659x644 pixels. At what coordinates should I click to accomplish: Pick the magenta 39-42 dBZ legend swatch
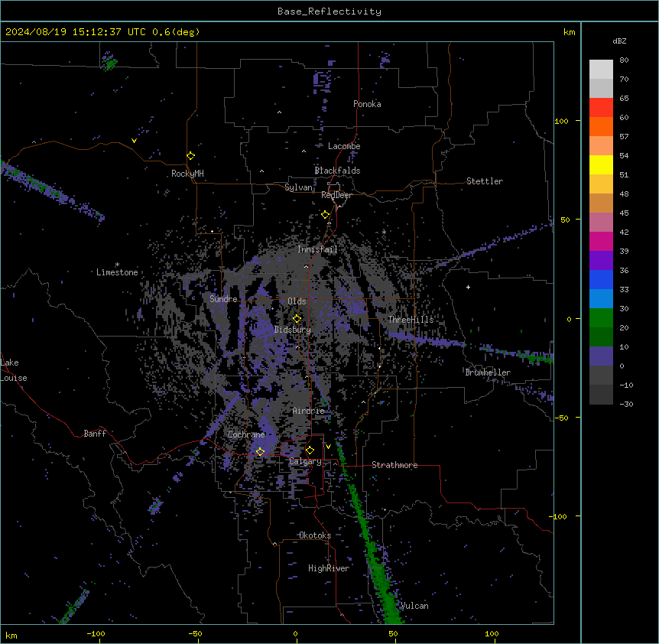[x=601, y=241]
